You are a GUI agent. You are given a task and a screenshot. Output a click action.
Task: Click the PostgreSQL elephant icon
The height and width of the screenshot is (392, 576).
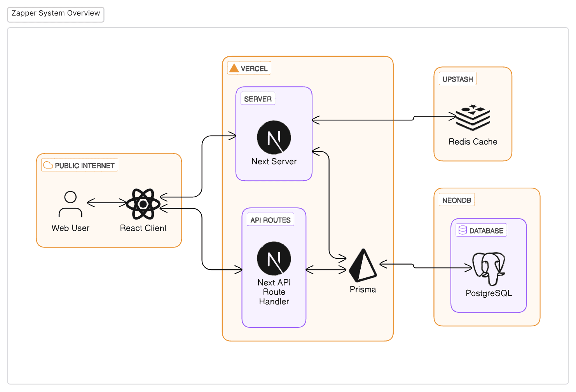coord(489,269)
